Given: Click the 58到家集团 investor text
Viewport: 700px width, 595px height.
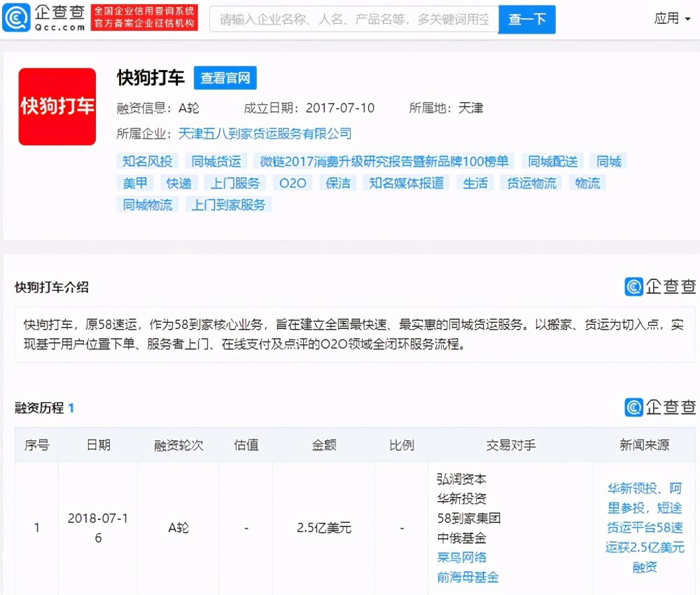Looking at the screenshot, I should [469, 518].
